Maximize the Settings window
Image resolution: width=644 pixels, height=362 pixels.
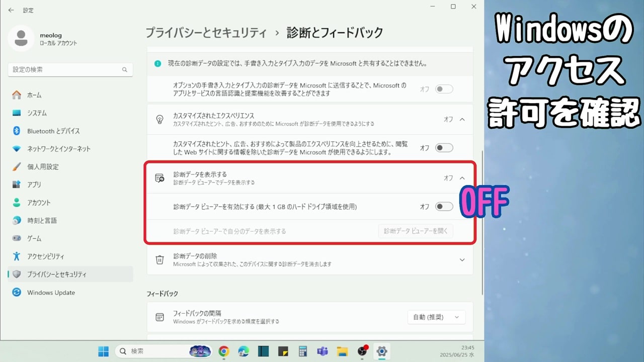click(453, 7)
